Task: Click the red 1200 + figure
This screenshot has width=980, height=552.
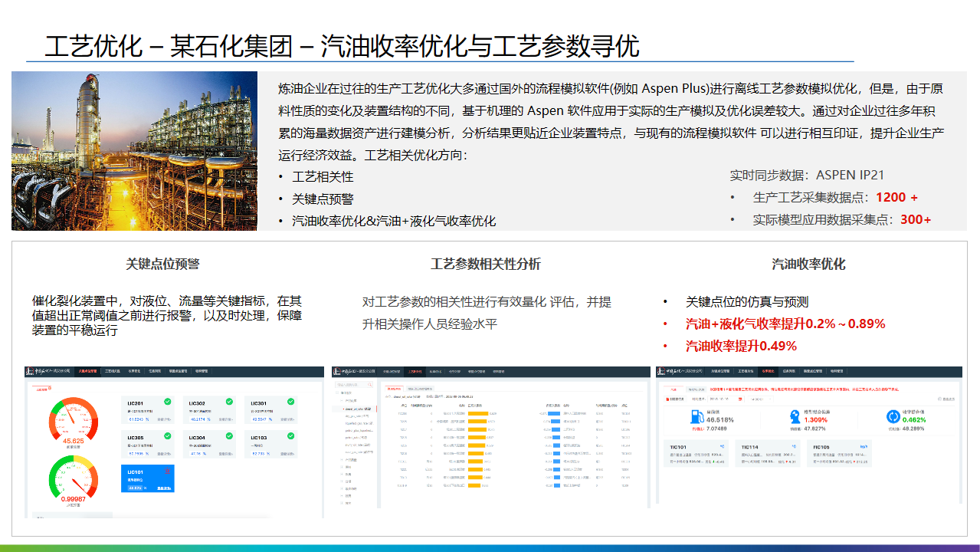Action: pos(896,197)
